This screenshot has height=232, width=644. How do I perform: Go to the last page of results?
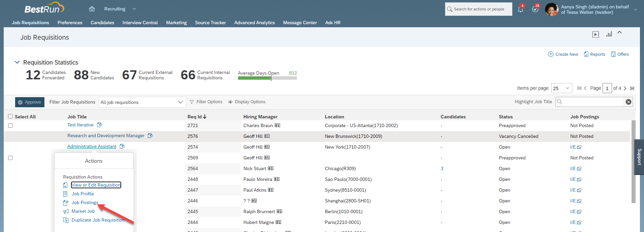[x=632, y=88]
